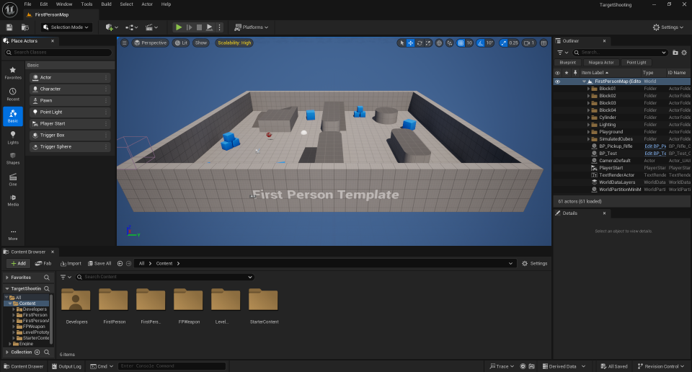The image size is (692, 372).
Task: Click the viewport layout maximize icon
Action: 544,43
